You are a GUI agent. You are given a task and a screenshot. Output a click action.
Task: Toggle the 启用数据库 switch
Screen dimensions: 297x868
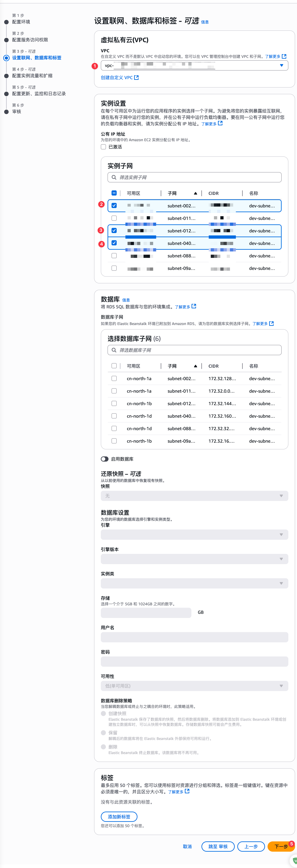[105, 459]
